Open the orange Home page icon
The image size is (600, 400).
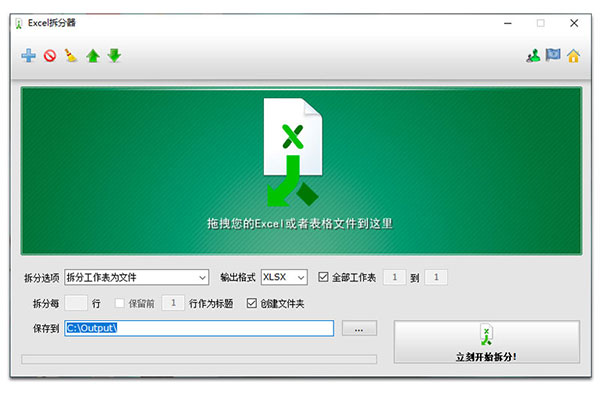tap(574, 56)
